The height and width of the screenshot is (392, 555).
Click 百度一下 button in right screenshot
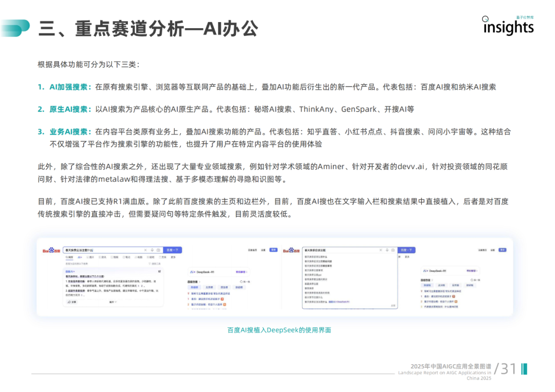(x=406, y=250)
